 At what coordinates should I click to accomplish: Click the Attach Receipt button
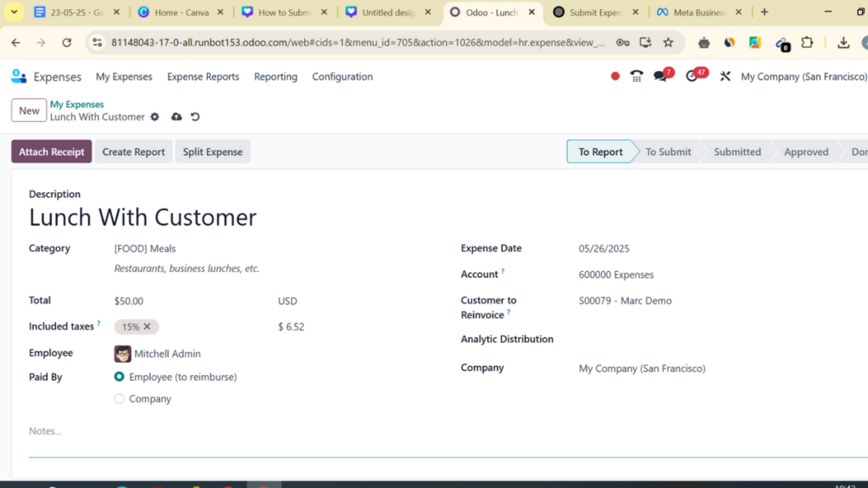click(x=52, y=152)
